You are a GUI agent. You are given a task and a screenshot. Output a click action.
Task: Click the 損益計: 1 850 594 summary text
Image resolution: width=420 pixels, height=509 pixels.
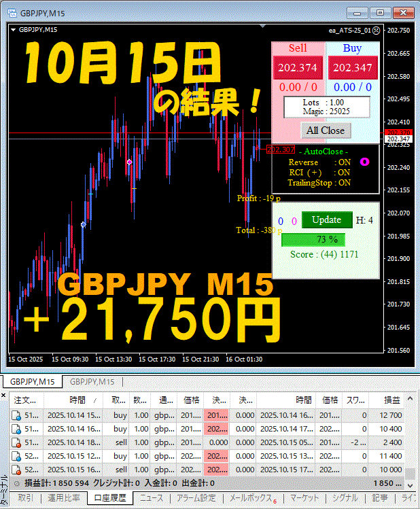pyautogui.click(x=57, y=483)
